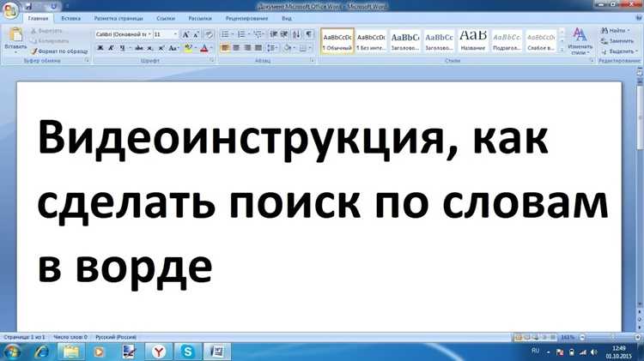Open the Главная ribbon tab
644x361 pixels.
[x=38, y=19]
